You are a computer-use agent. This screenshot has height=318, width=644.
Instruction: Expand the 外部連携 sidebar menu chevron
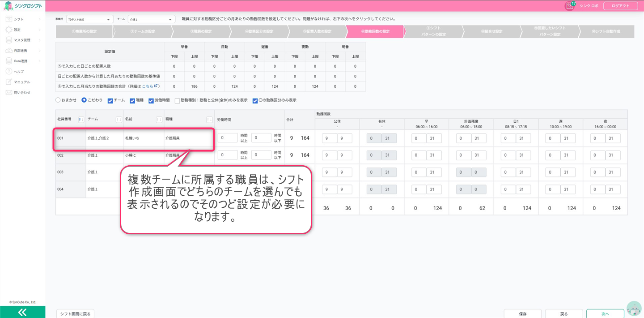click(x=40, y=50)
